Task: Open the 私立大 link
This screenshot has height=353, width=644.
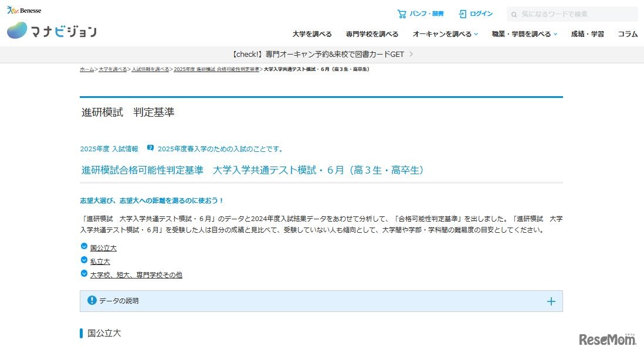Action: click(x=100, y=261)
